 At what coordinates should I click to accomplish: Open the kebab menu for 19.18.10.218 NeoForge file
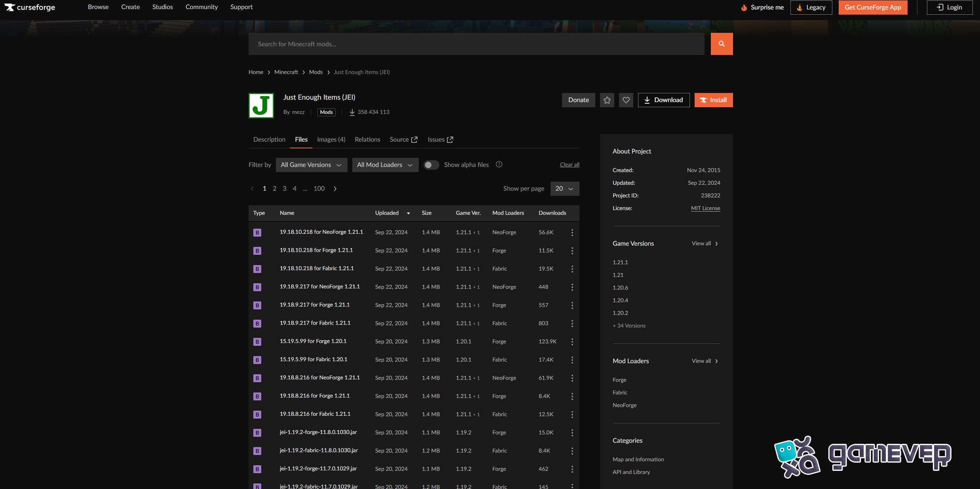coord(572,232)
